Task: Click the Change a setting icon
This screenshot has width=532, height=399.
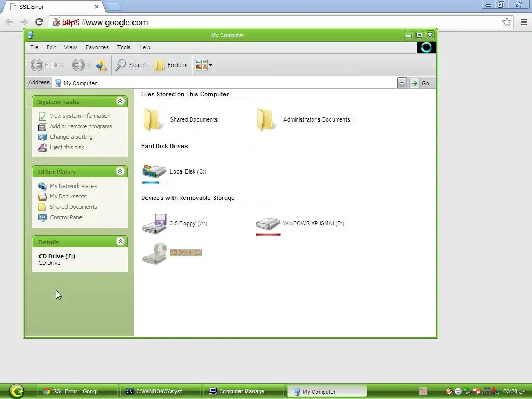Action: [x=43, y=137]
